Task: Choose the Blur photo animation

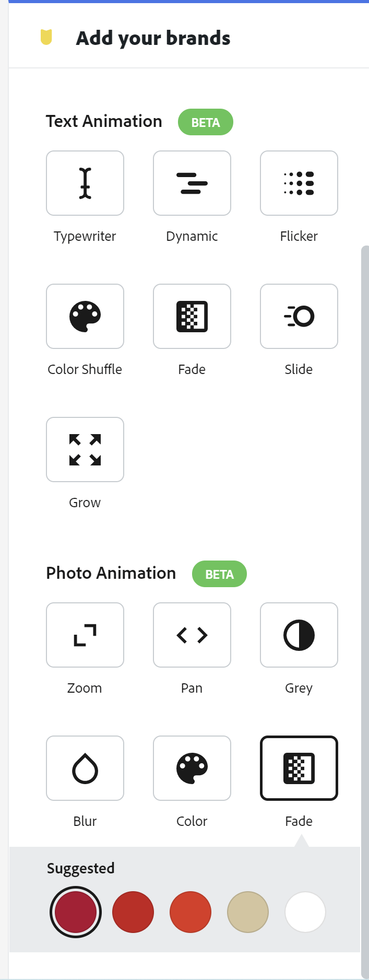Action: pos(85,768)
